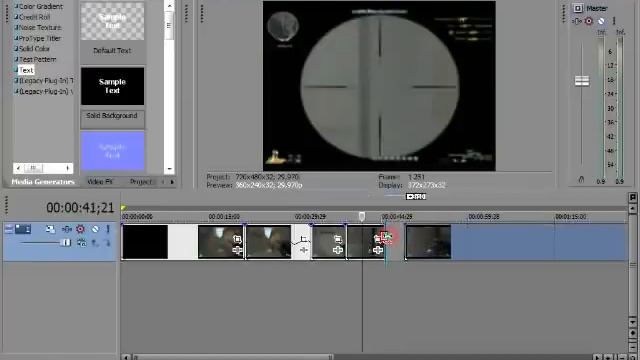This screenshot has height=360, width=640.
Task: Select Solid Color generator
Action: [34, 49]
